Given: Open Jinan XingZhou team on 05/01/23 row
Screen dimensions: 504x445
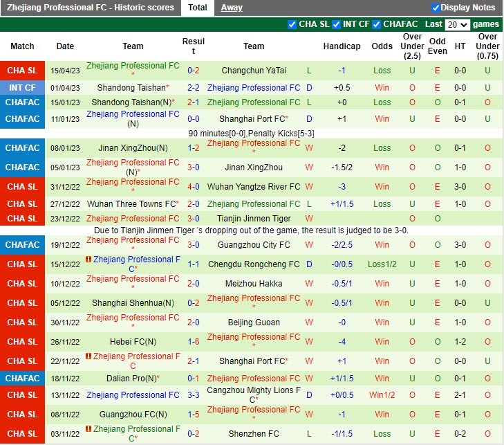Looking at the screenshot, I should click(x=254, y=167).
